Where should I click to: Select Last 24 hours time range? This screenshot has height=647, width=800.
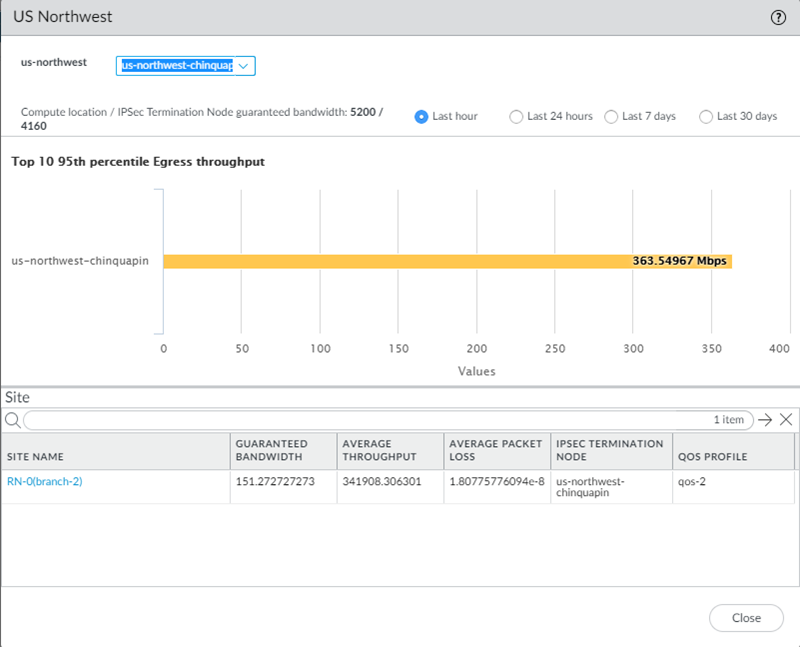pyautogui.click(x=516, y=116)
